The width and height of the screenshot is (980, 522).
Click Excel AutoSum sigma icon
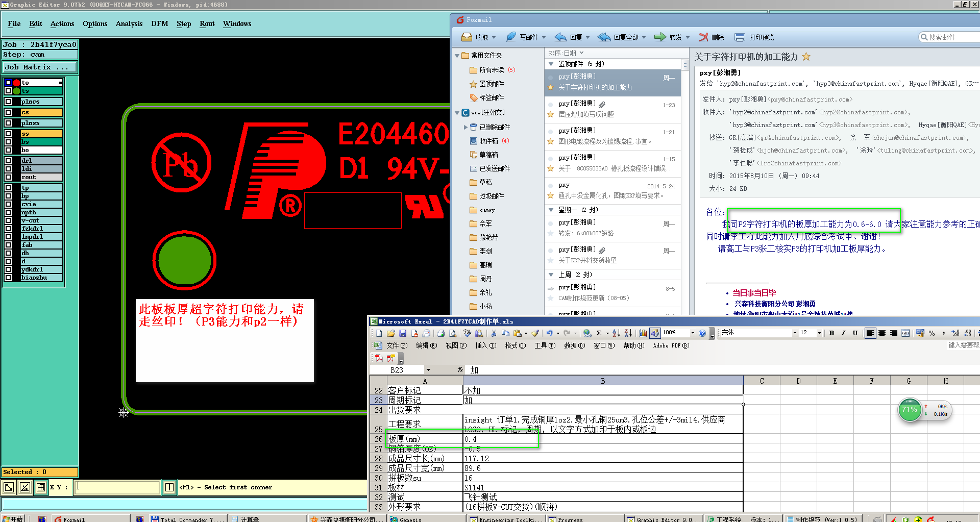(599, 333)
